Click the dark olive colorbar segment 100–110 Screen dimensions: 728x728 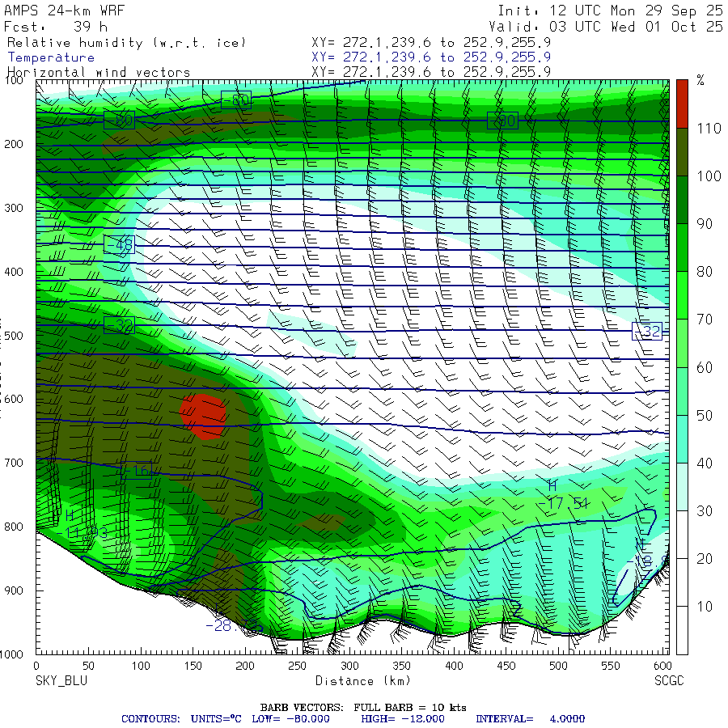coord(682,152)
